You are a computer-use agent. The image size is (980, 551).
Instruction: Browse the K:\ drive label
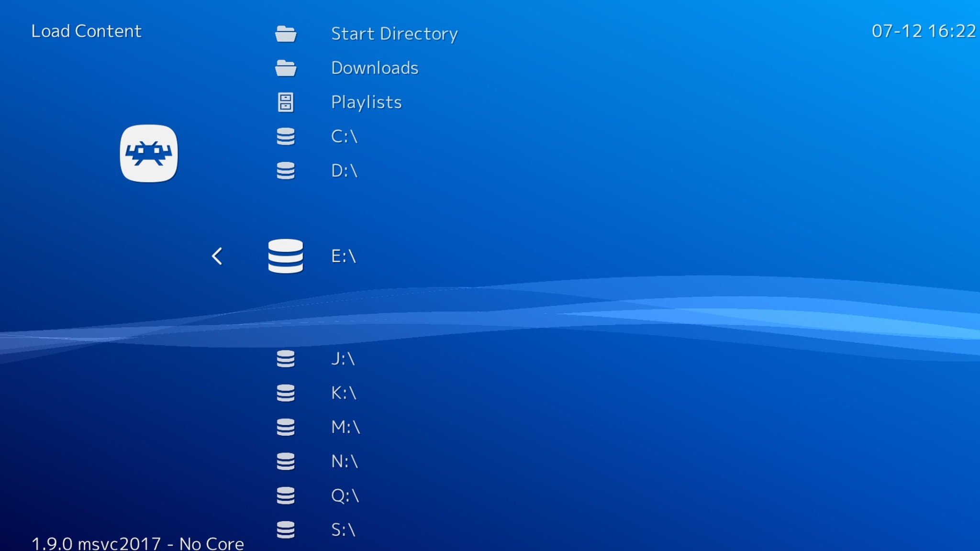pyautogui.click(x=344, y=393)
